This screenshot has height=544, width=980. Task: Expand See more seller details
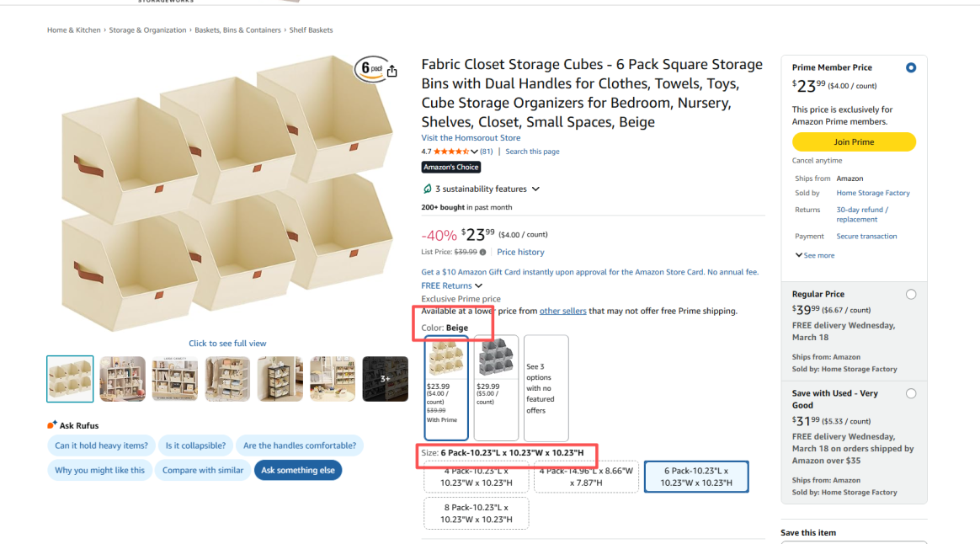tap(814, 255)
